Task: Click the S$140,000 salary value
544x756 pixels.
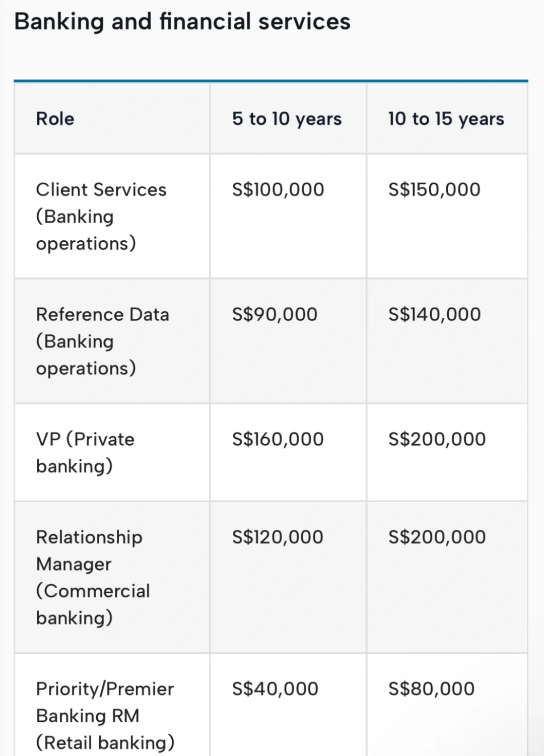Action: coord(434,315)
